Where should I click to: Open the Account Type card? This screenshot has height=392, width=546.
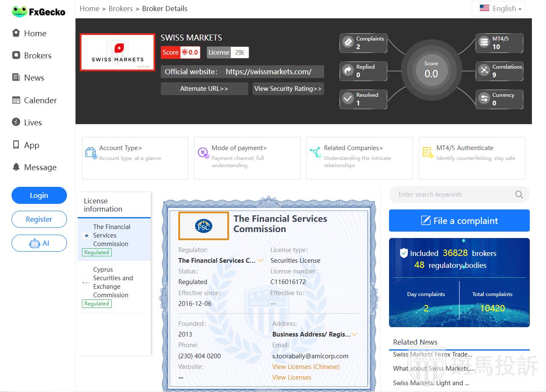[x=135, y=158]
